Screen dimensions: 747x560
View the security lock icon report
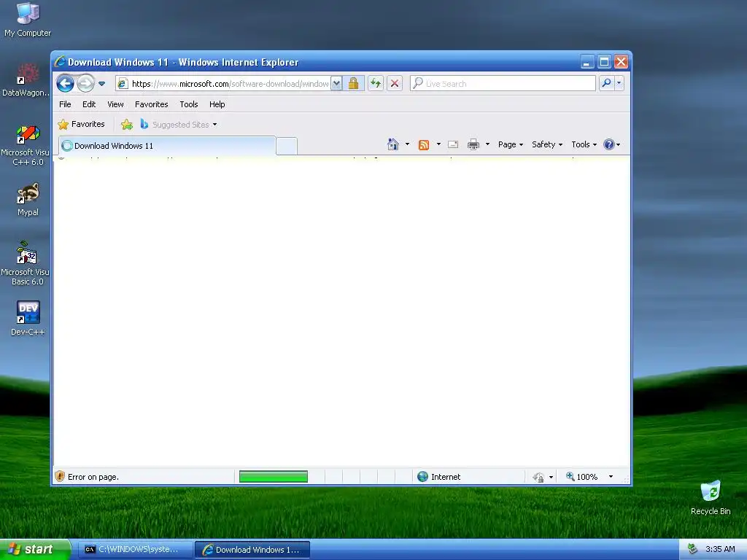353,84
